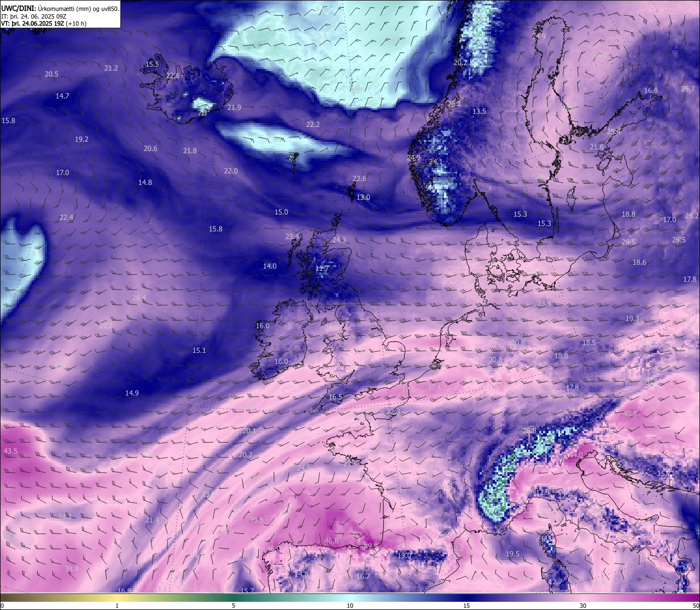The width and height of the screenshot is (700, 610).
Task: Click the 13.5 value off Norway
Action: (x=479, y=111)
